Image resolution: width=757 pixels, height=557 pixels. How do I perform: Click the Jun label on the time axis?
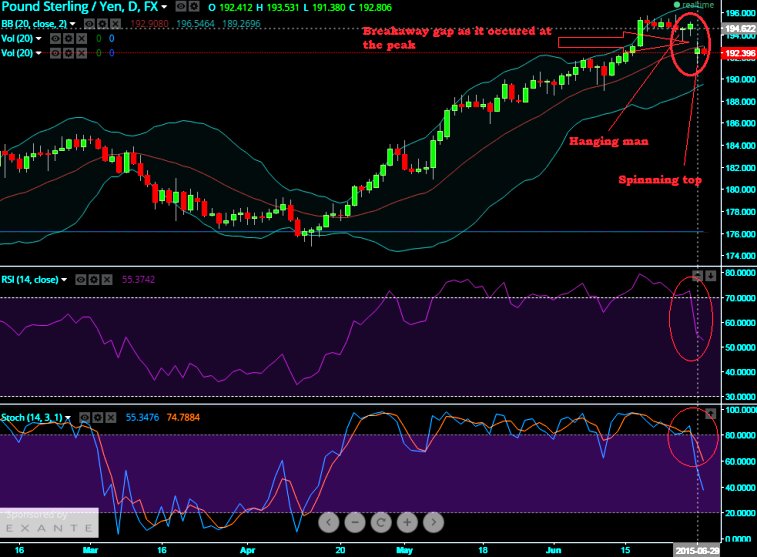tap(553, 550)
